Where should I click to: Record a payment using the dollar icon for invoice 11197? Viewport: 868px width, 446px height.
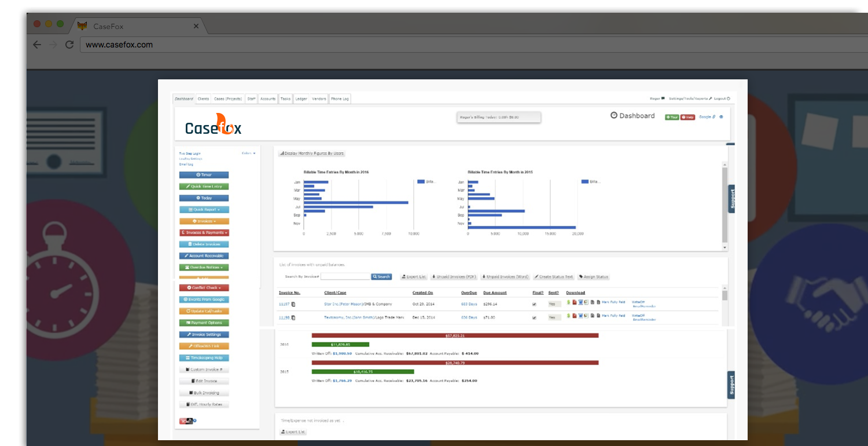click(x=569, y=302)
